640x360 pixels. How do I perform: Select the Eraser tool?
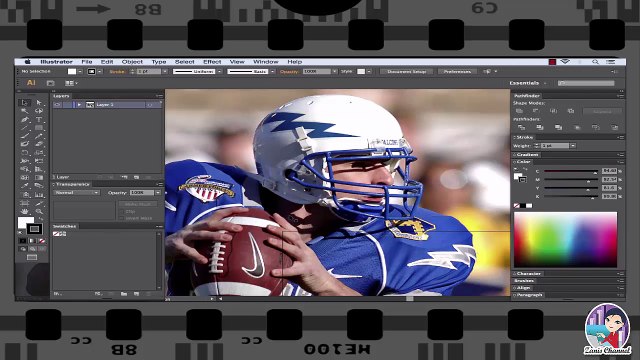click(39, 144)
